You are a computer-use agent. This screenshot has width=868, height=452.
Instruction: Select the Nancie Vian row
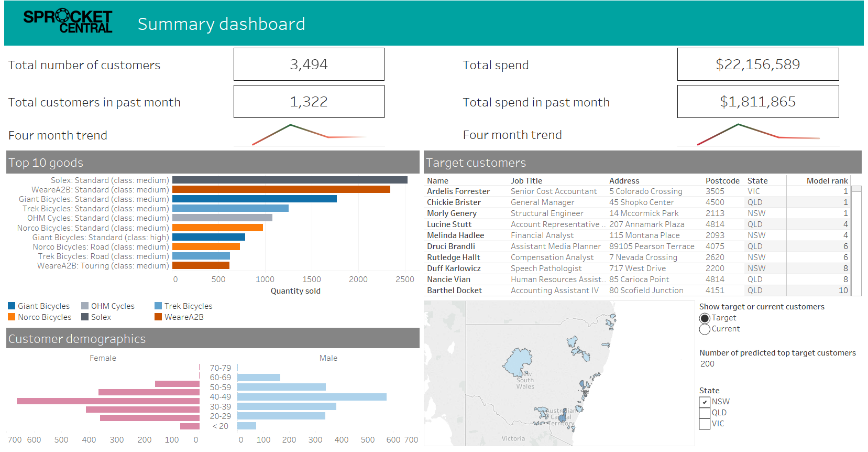coord(637,279)
